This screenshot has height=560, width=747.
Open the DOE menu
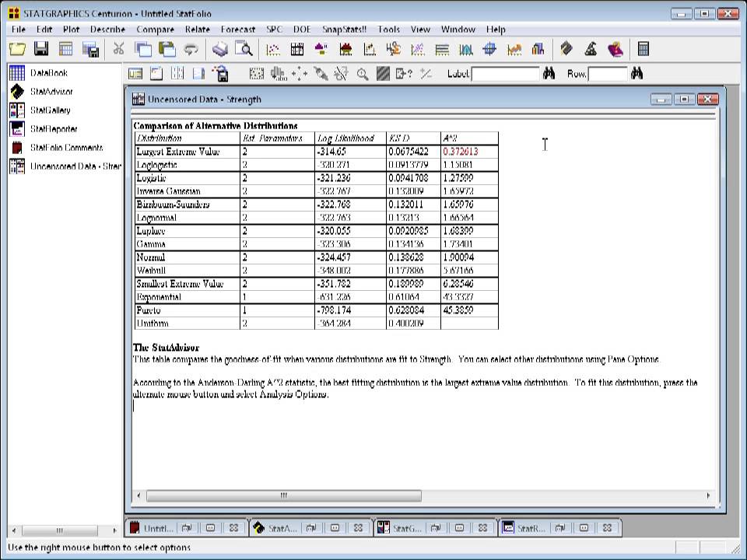302,30
